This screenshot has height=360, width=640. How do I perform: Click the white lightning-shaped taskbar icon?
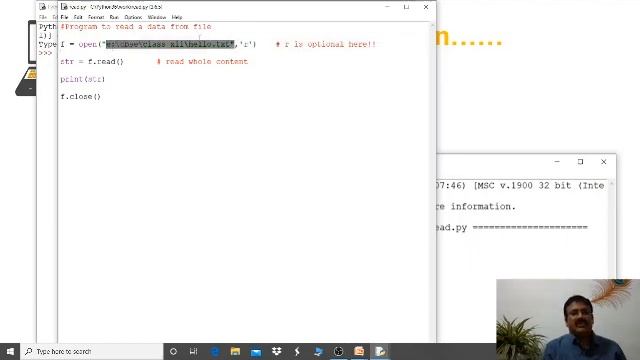297,351
